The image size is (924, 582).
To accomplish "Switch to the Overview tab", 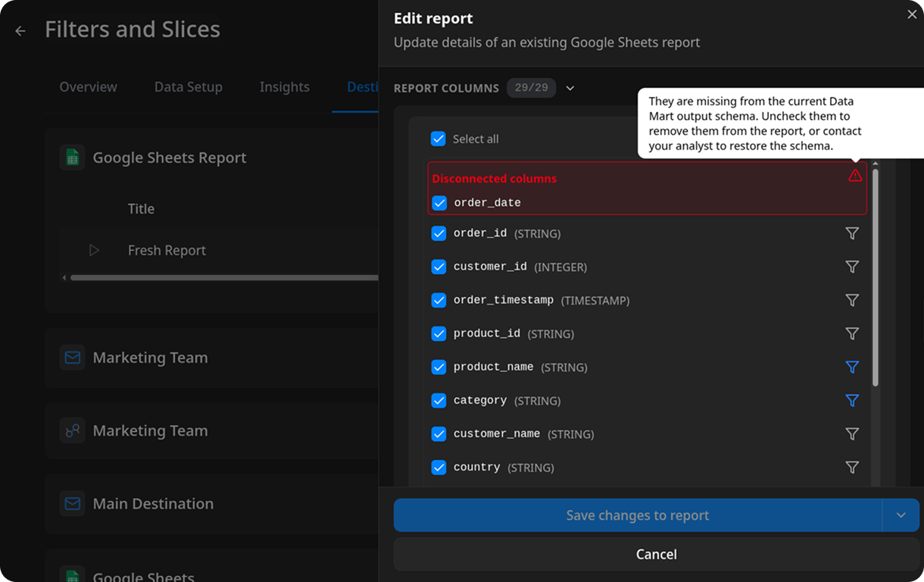I will point(88,87).
